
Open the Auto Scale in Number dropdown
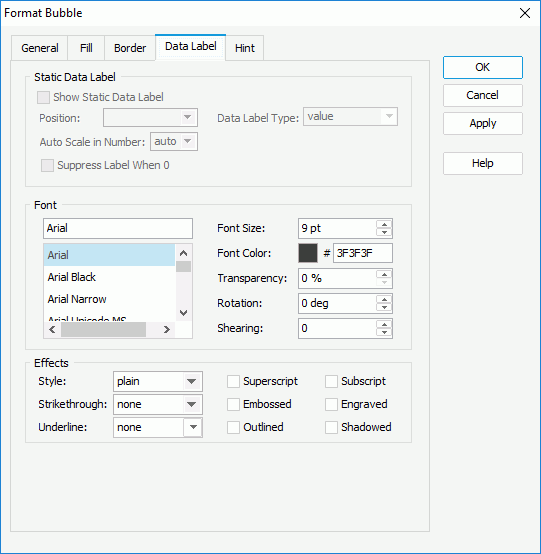pos(174,141)
